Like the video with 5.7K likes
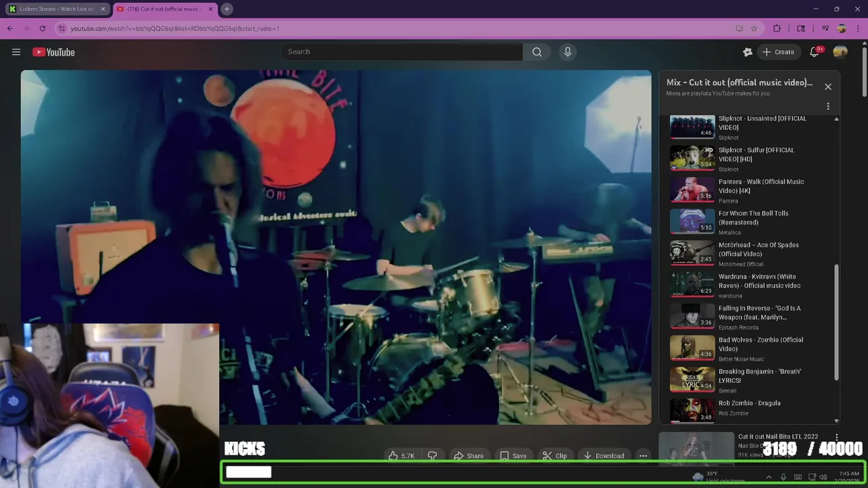The width and height of the screenshot is (868, 488). pos(401,455)
